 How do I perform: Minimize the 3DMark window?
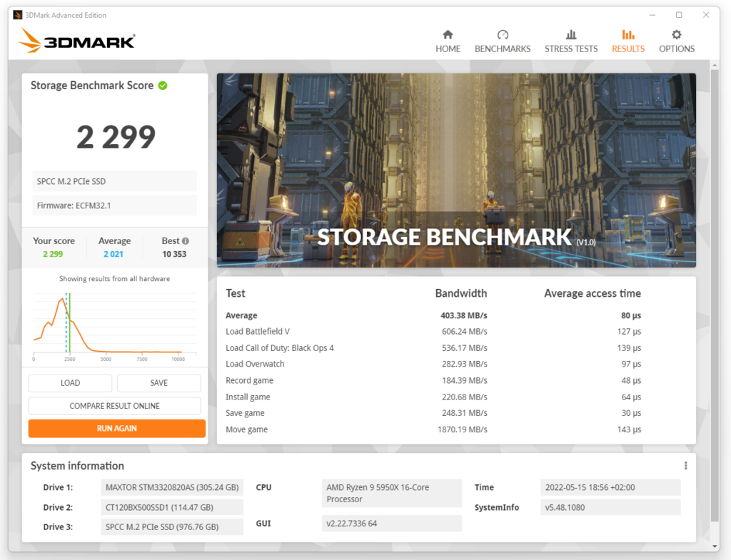[x=652, y=15]
